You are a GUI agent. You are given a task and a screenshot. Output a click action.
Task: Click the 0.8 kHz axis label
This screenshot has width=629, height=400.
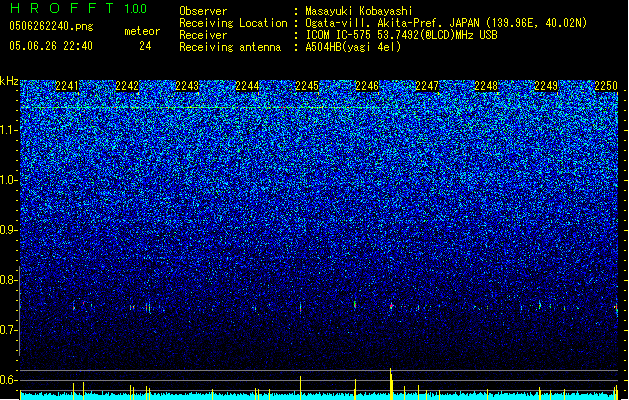(x=9, y=280)
